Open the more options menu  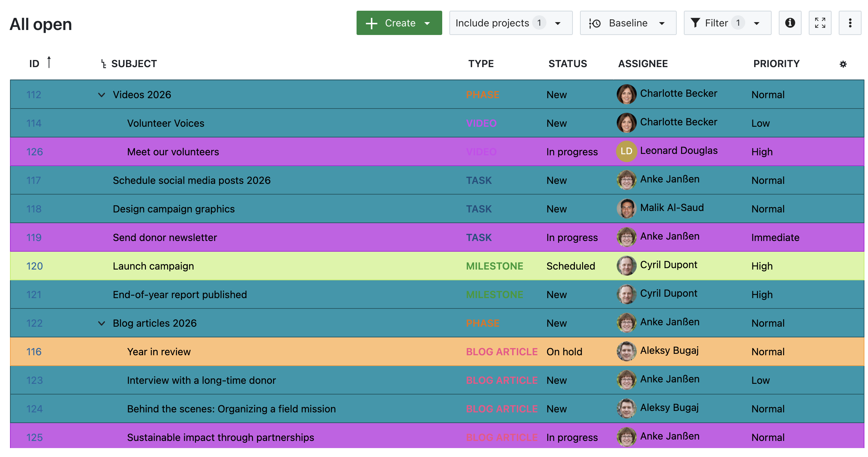click(850, 23)
